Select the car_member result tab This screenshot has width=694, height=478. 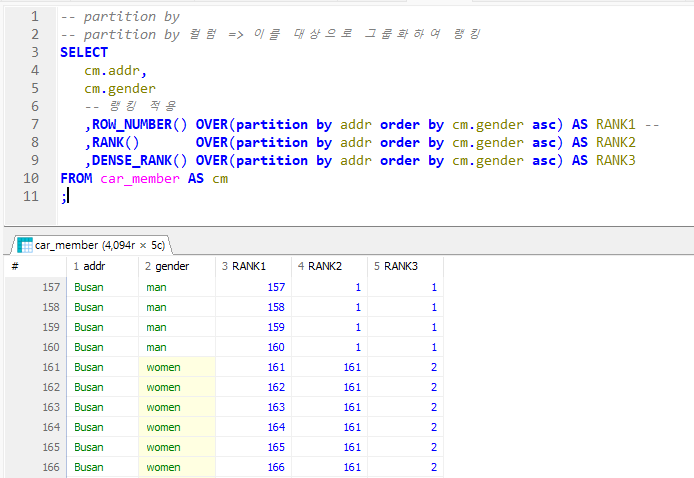coord(92,245)
